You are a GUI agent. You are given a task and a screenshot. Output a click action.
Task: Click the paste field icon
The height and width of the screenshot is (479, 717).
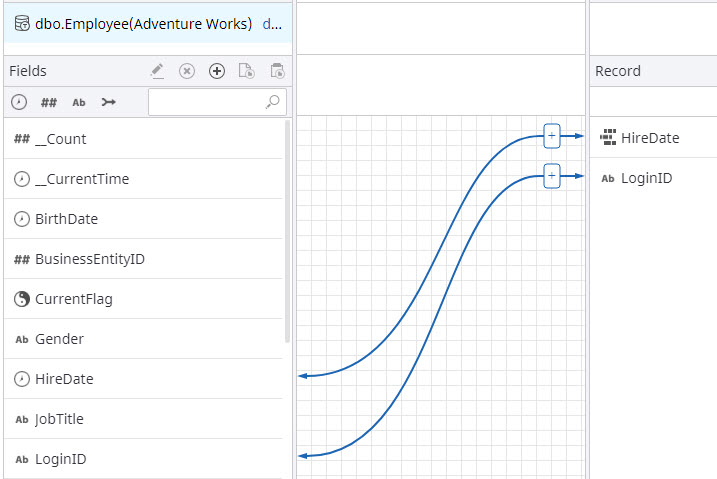click(277, 71)
